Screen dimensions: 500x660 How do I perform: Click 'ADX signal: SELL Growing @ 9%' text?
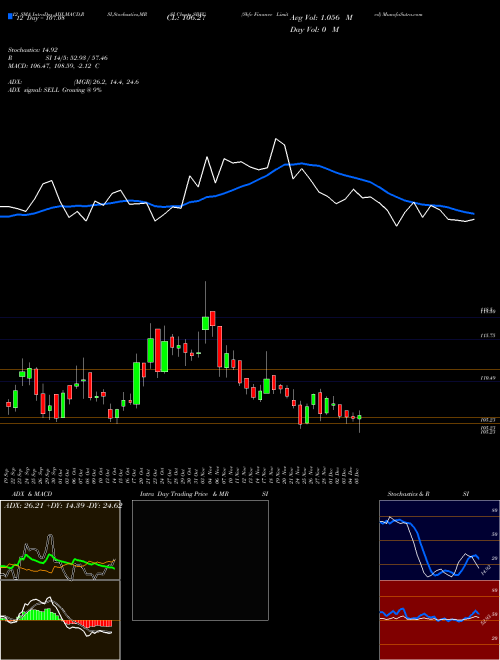coord(55,90)
